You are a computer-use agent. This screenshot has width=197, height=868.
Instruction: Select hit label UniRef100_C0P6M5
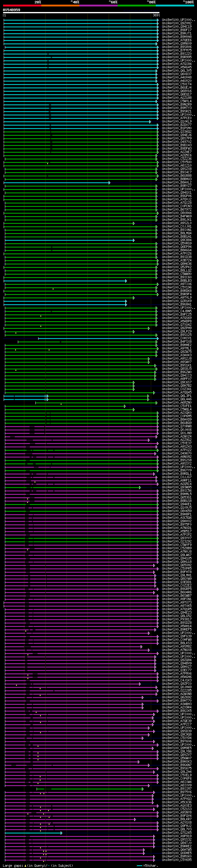click(x=177, y=417)
